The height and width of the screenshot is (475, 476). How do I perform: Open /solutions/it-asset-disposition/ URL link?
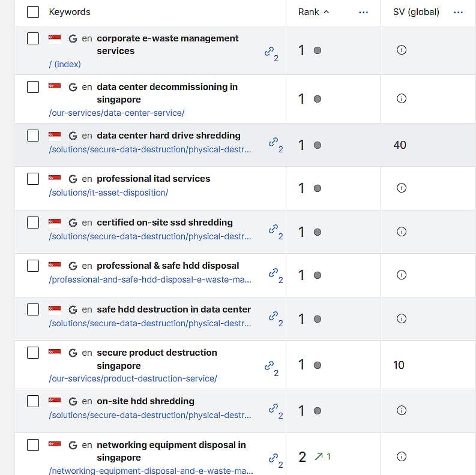coord(109,193)
